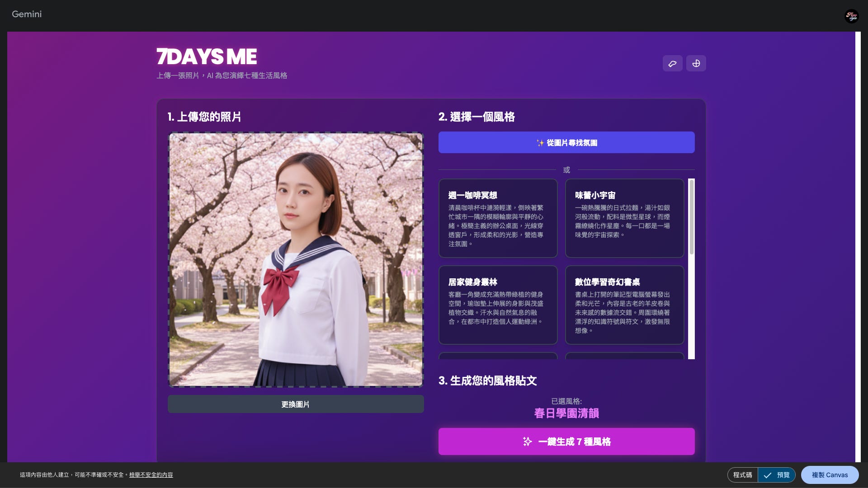Switch to the 程式碼 tab
Viewport: 868px width, 488px height.
tap(742, 475)
